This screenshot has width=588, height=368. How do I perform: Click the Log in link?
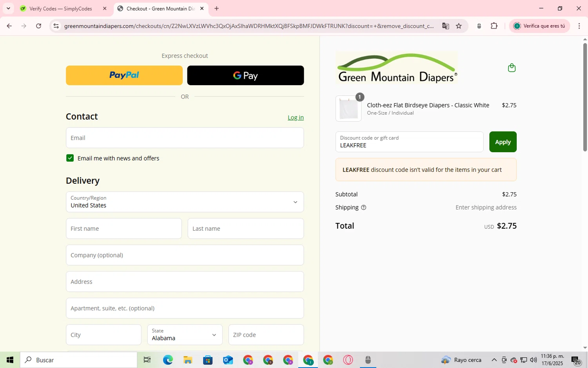(x=296, y=117)
